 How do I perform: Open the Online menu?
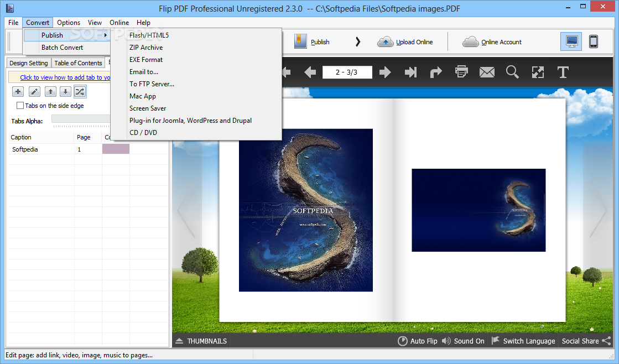[119, 23]
